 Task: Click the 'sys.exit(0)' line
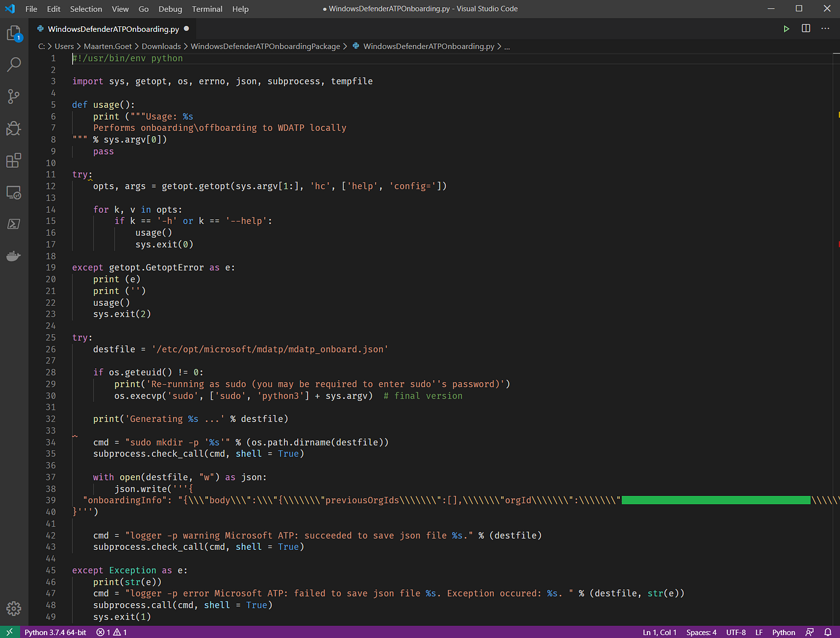click(164, 245)
